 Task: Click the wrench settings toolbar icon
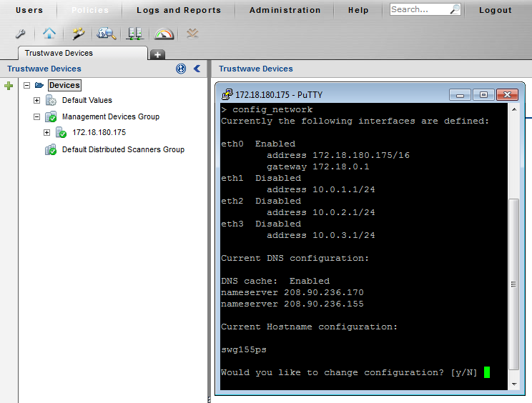pos(20,34)
